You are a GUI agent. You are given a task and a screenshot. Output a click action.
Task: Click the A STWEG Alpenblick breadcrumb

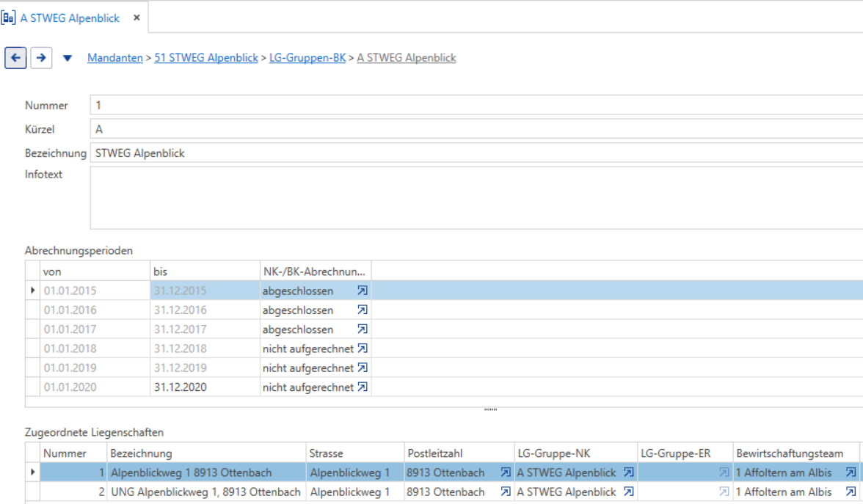pyautogui.click(x=407, y=58)
